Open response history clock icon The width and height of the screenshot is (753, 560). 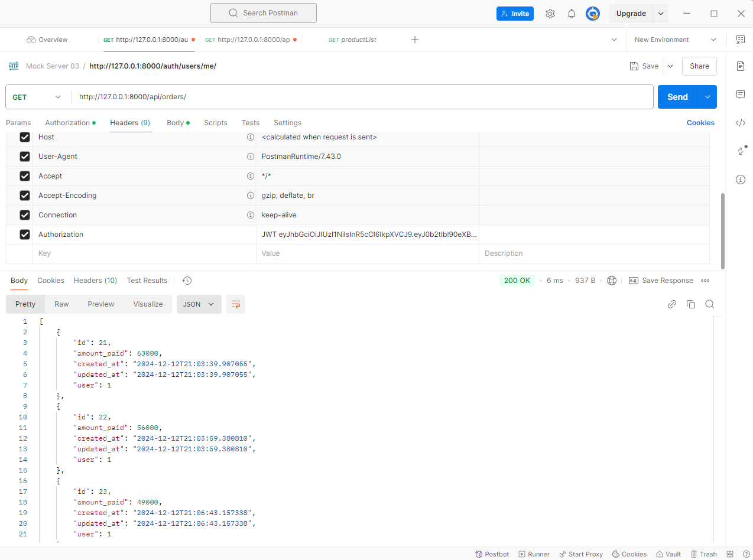point(187,281)
